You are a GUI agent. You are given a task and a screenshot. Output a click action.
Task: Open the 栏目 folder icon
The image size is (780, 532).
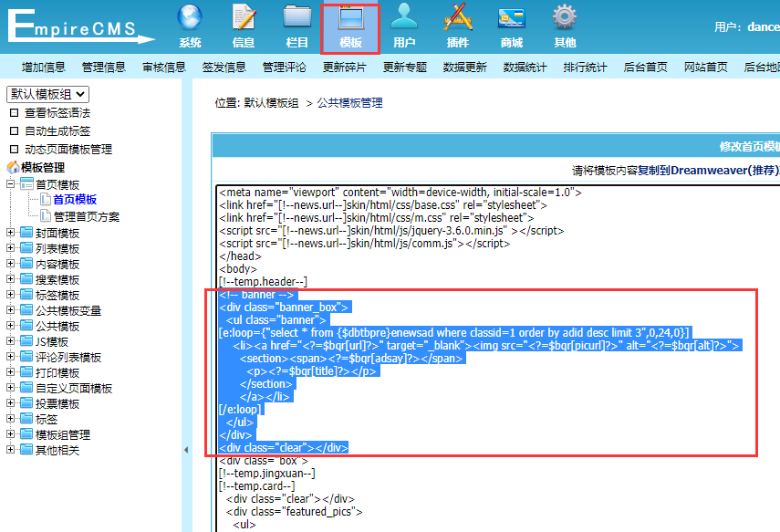coord(297,18)
